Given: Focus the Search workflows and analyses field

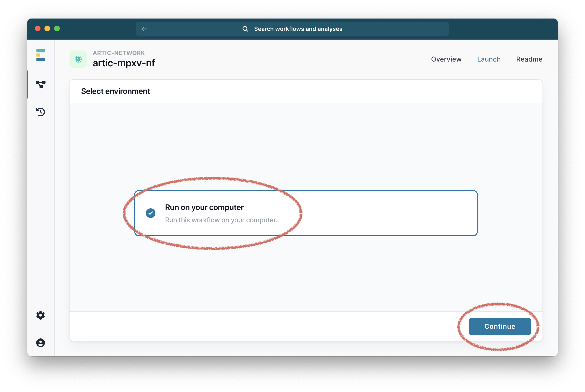Looking at the screenshot, I should point(292,29).
